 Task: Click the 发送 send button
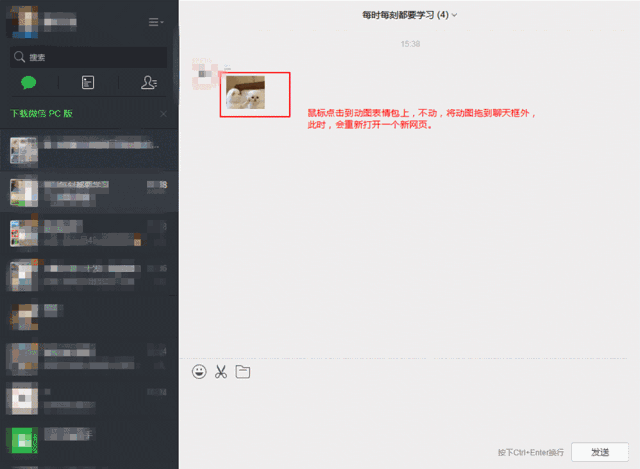[600, 452]
